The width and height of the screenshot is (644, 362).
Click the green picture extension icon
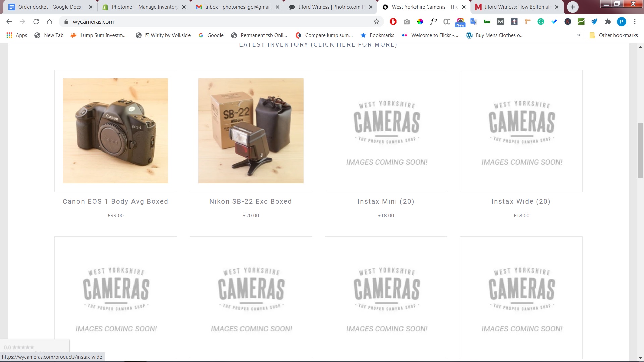[x=581, y=22]
